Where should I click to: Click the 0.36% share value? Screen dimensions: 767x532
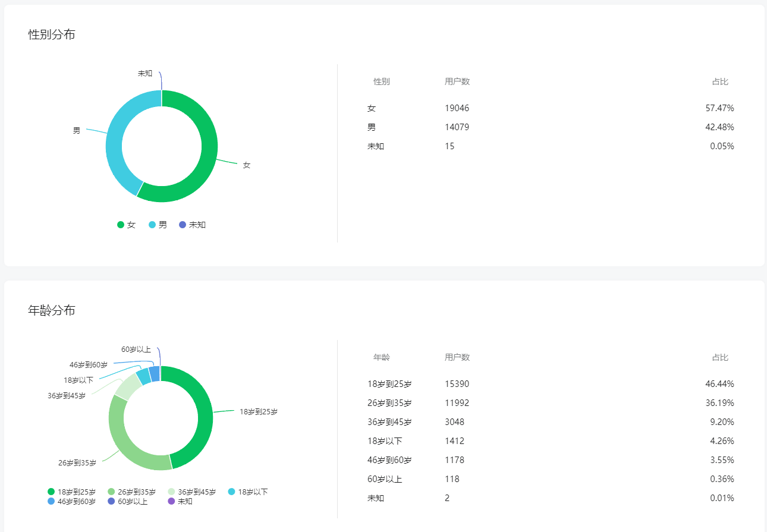tap(722, 479)
